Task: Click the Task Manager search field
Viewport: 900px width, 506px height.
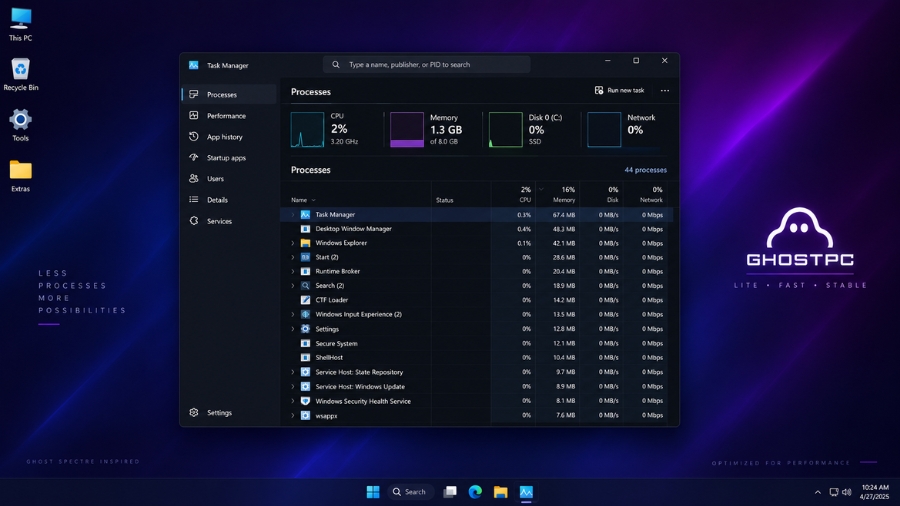Action: pyautogui.click(x=426, y=65)
